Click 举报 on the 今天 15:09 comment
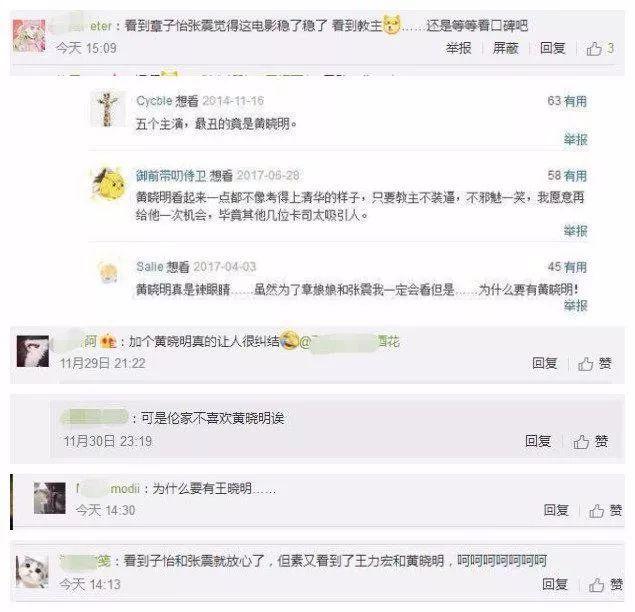 pyautogui.click(x=458, y=48)
